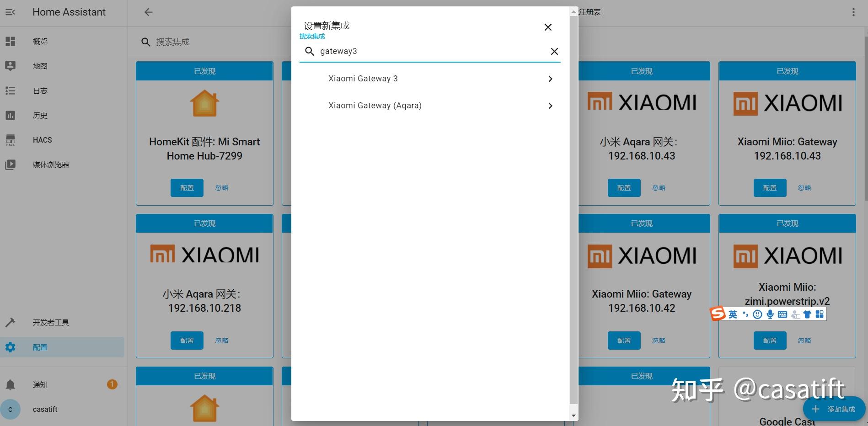Select the 配置 gear icon in the sidebar
868x426 pixels.
(10, 347)
